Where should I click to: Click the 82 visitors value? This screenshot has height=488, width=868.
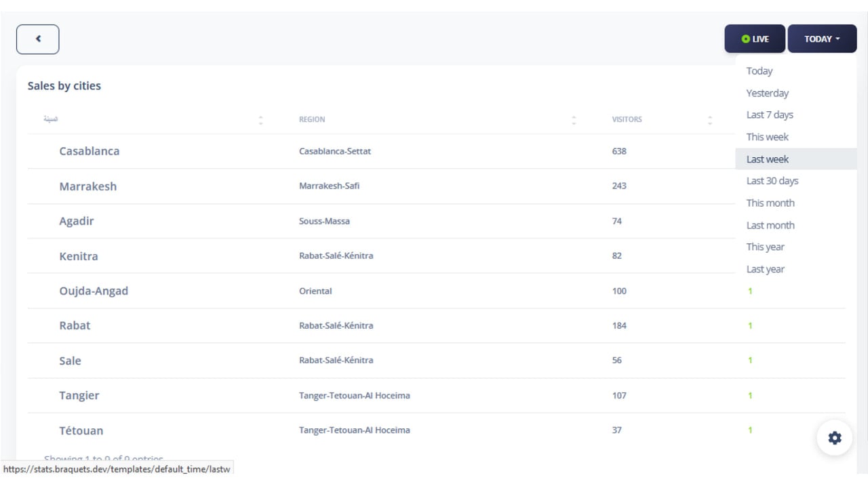coord(616,256)
